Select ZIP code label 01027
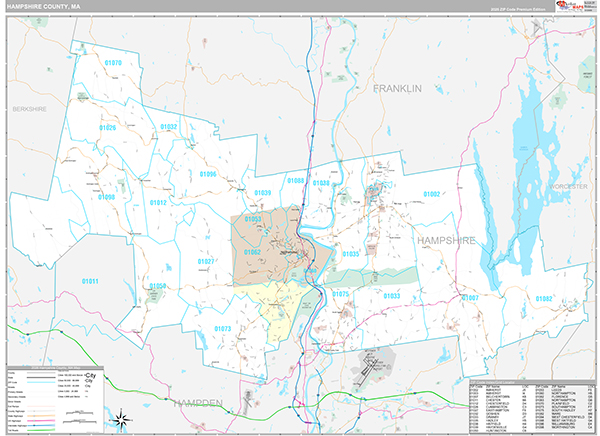This screenshot has height=436, width=600. (x=206, y=261)
